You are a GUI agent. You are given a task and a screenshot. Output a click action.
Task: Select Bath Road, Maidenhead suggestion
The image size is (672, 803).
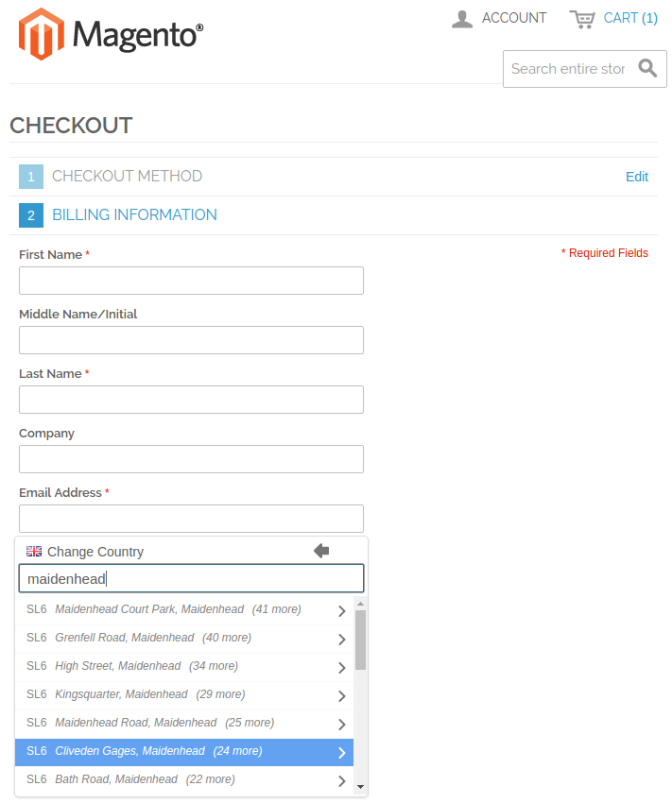tap(184, 780)
